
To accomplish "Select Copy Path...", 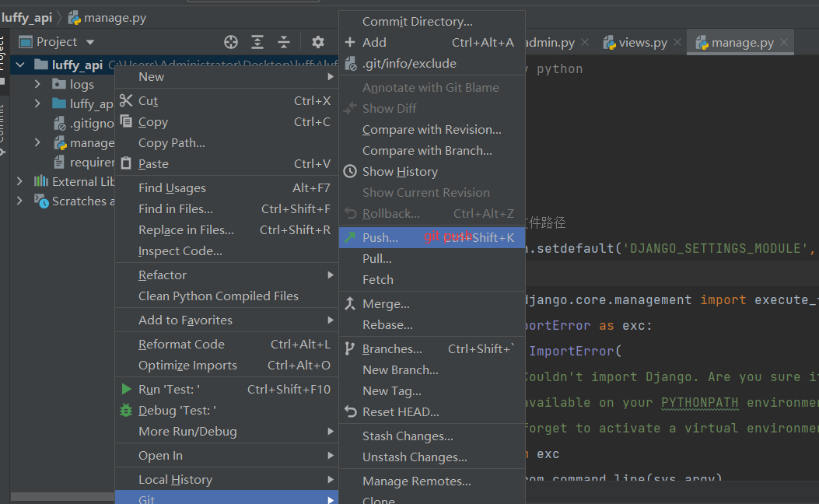I will pos(226,142).
